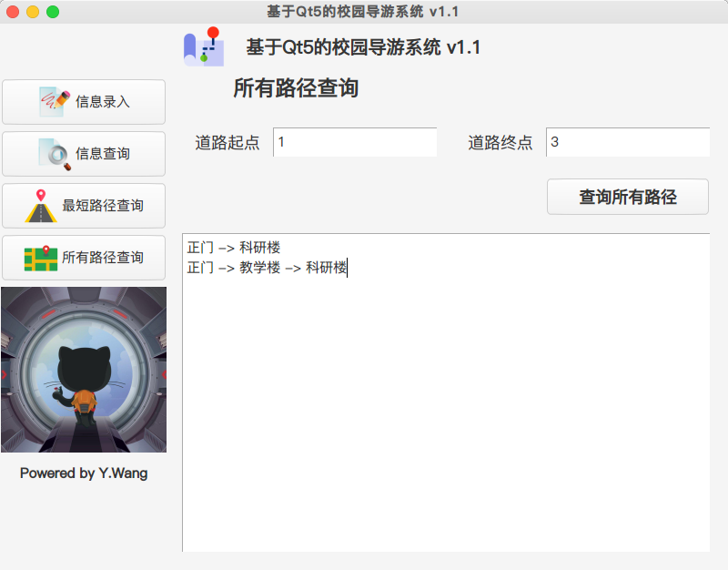Click the green map icon on 所有路径查询

(x=41, y=258)
